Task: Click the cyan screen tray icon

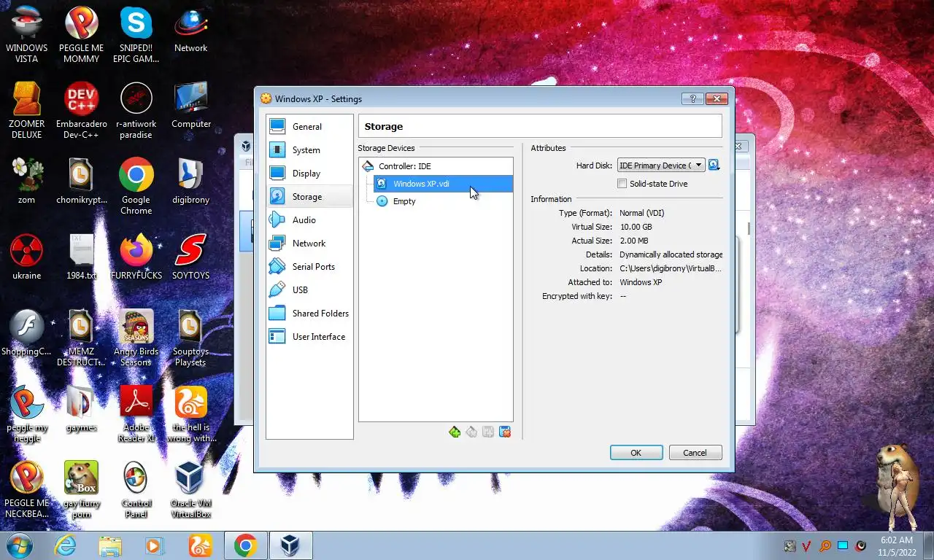Action: [x=843, y=545]
